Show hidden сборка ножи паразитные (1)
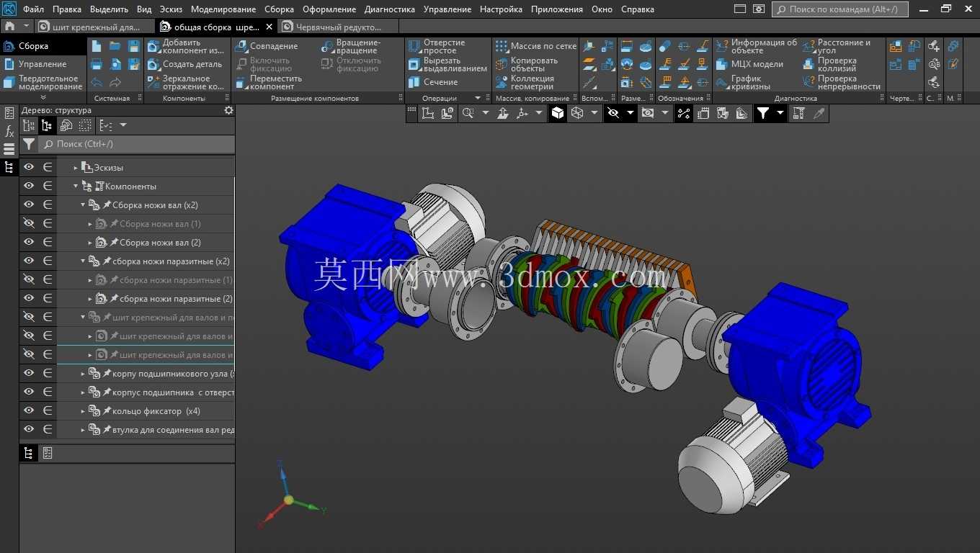This screenshot has width=980, height=553. tap(29, 279)
